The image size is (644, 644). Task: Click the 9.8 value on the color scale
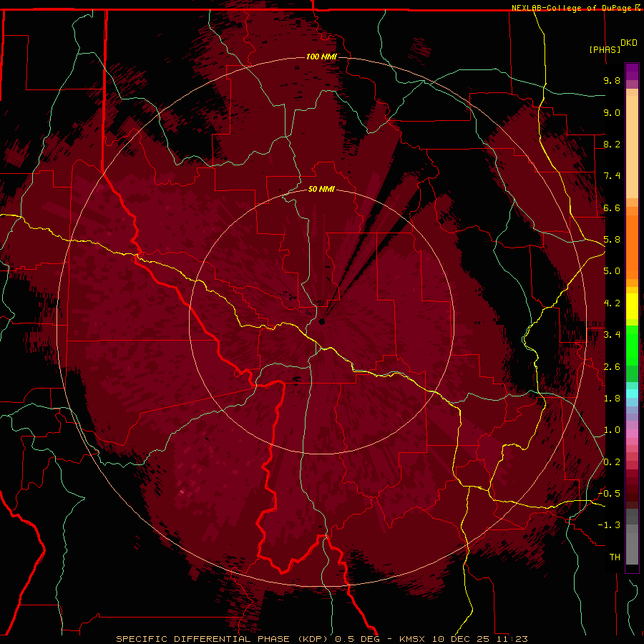pyautogui.click(x=612, y=80)
